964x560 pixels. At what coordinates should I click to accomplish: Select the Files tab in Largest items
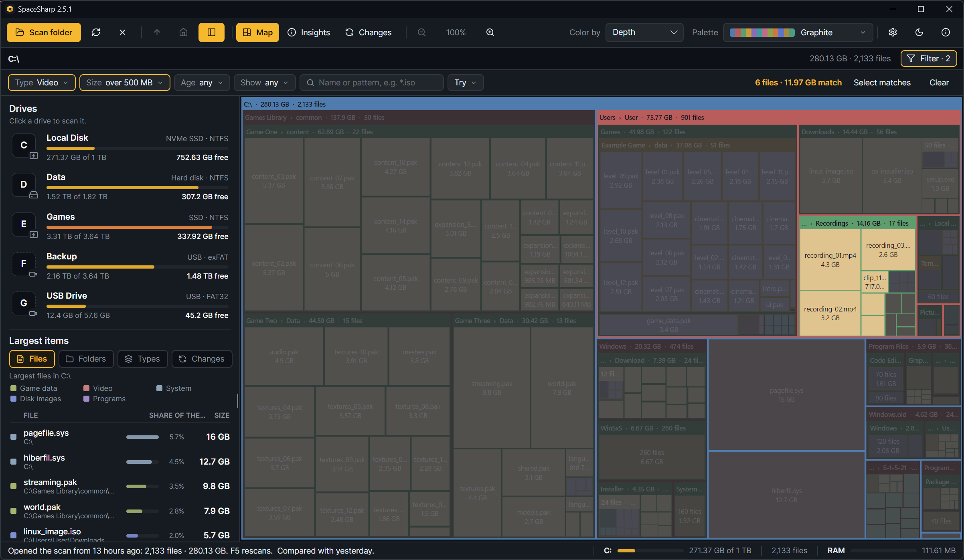[x=32, y=359]
